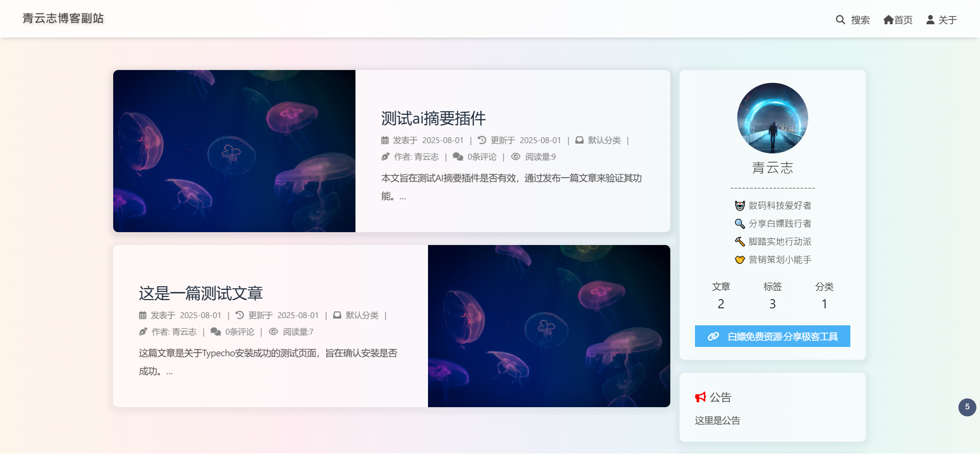980x454 pixels.
Task: Open 0条评论 of 测试ai摘要插件 post
Action: [482, 156]
